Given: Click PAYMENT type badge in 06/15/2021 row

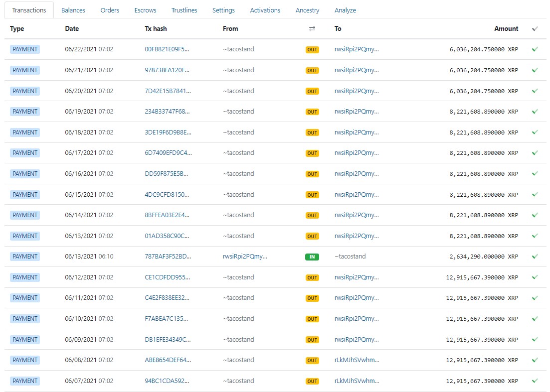Looking at the screenshot, I should [x=25, y=194].
